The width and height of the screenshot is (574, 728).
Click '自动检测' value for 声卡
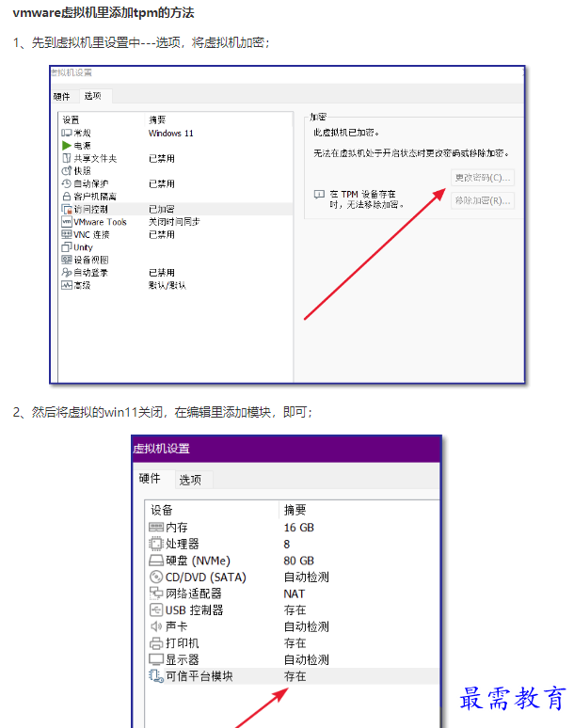coord(306,626)
